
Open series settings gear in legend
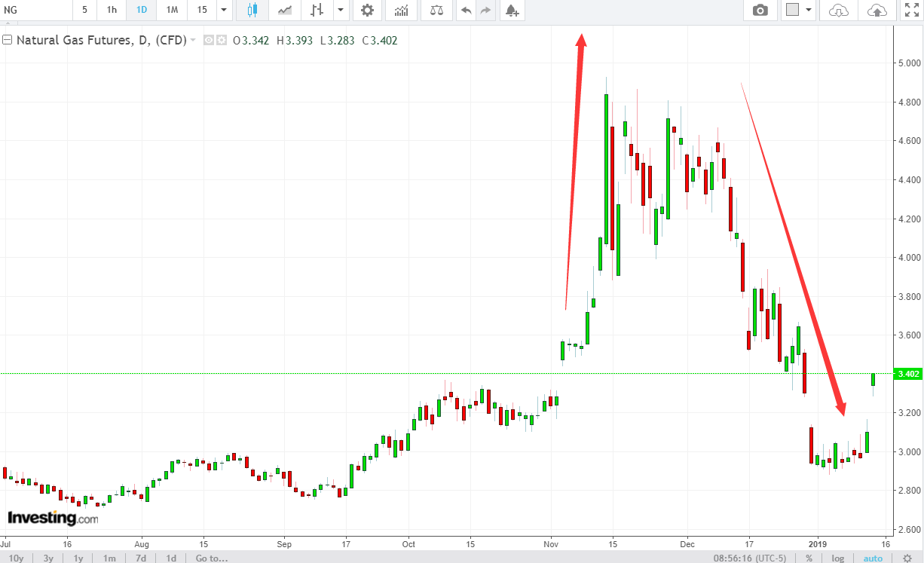[222, 41]
